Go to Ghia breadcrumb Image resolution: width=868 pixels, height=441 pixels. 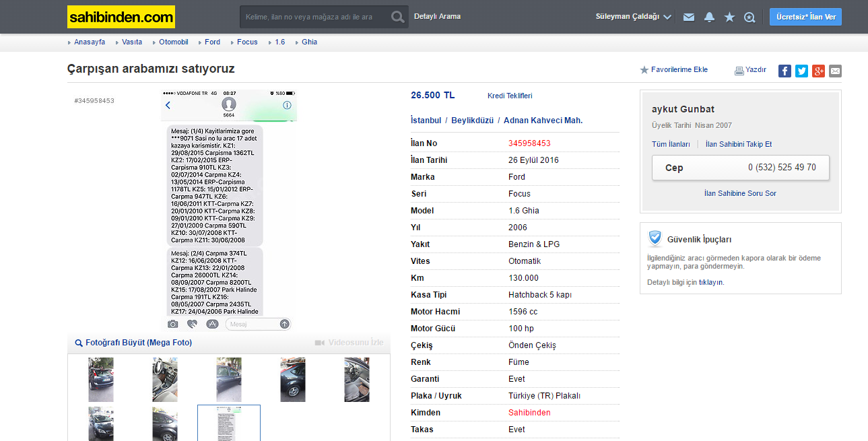pos(309,42)
